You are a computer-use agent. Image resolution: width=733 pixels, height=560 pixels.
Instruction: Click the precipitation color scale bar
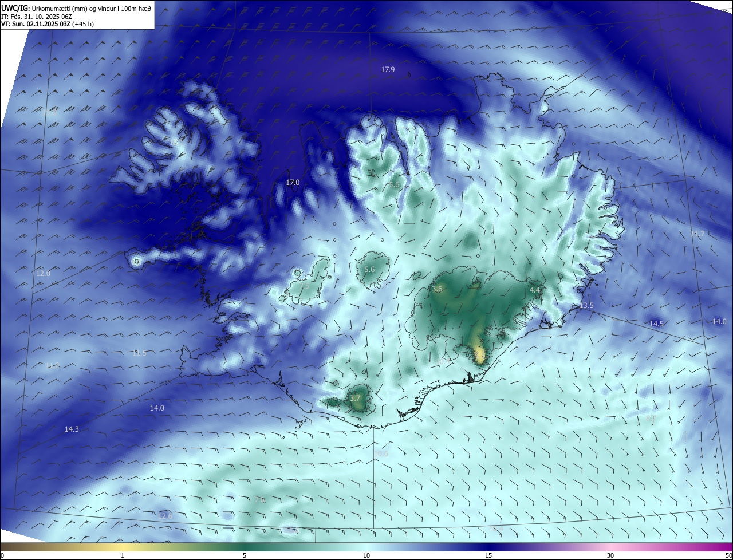tap(366, 547)
